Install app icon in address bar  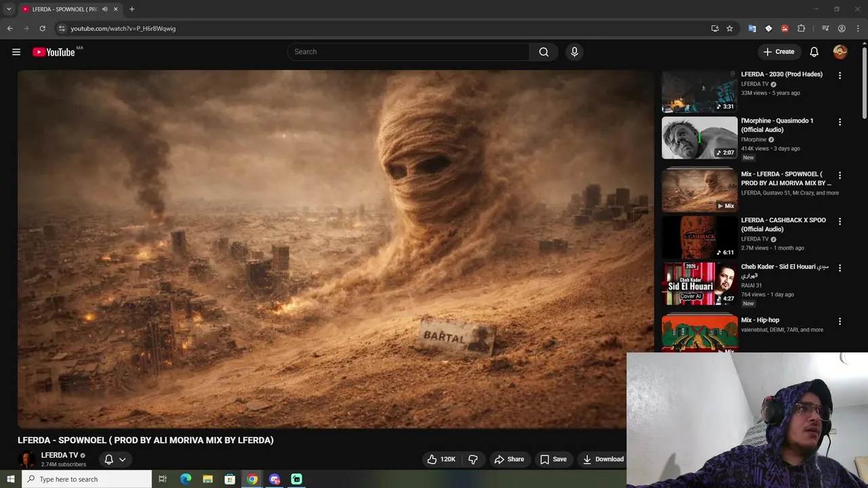tap(715, 28)
